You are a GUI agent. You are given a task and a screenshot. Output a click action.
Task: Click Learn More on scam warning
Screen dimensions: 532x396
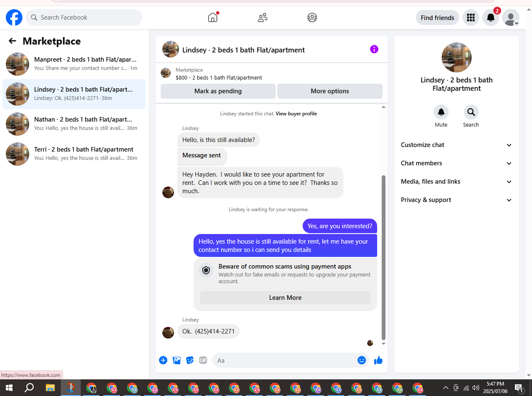[x=285, y=298]
